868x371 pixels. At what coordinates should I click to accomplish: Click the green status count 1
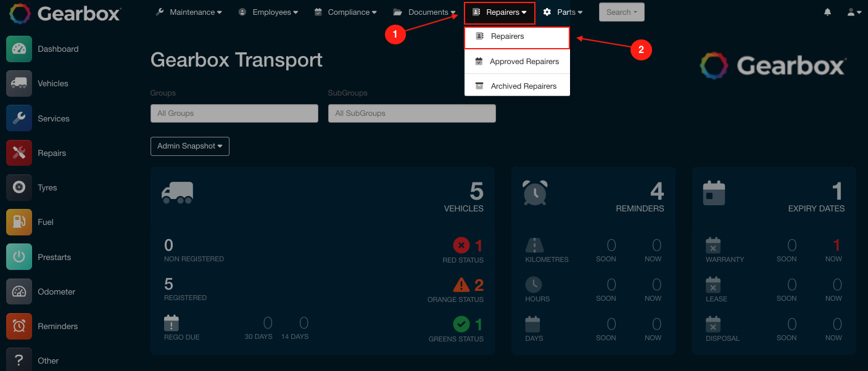click(x=479, y=325)
